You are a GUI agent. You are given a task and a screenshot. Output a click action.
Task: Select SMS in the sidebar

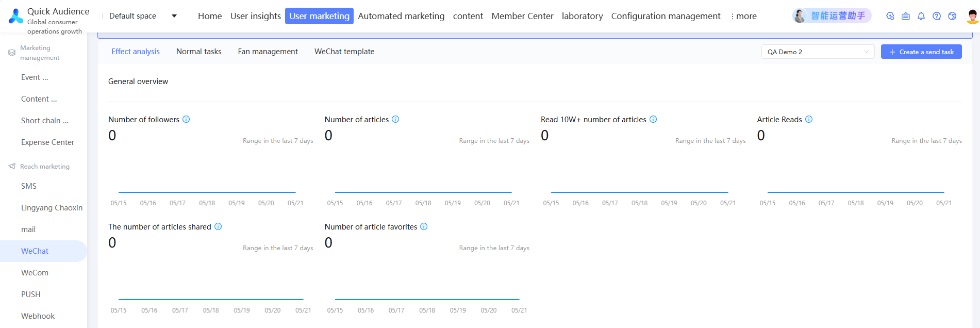[29, 186]
